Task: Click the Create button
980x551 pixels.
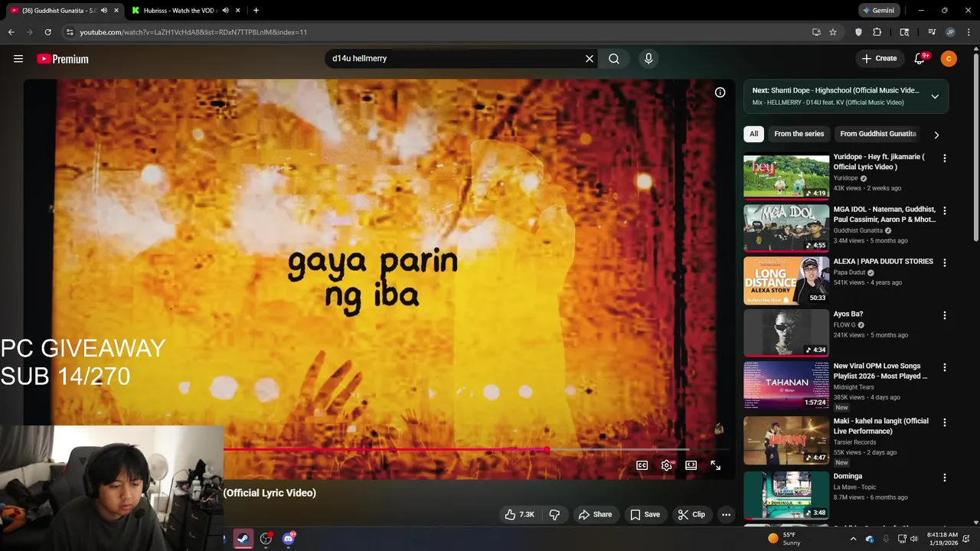Action: [x=879, y=59]
